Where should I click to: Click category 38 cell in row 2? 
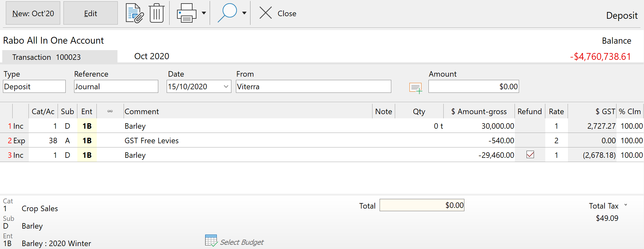(x=43, y=141)
